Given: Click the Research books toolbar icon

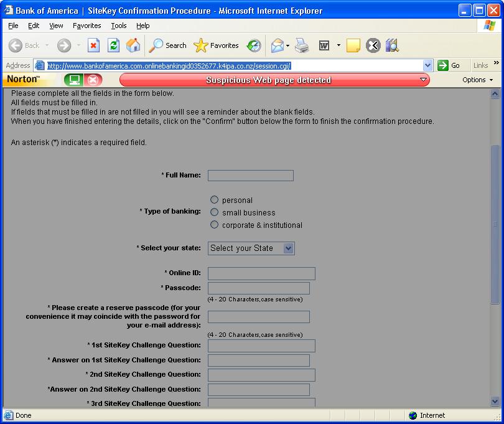Looking at the screenshot, I should tap(392, 45).
